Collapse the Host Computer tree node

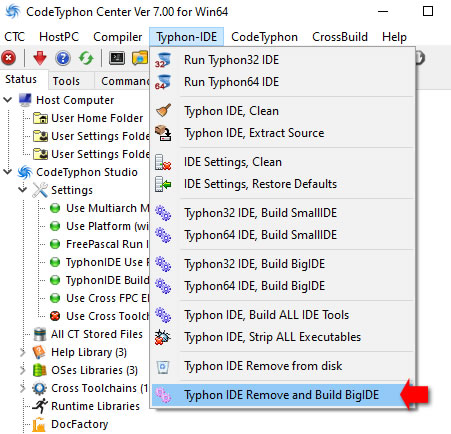8,100
